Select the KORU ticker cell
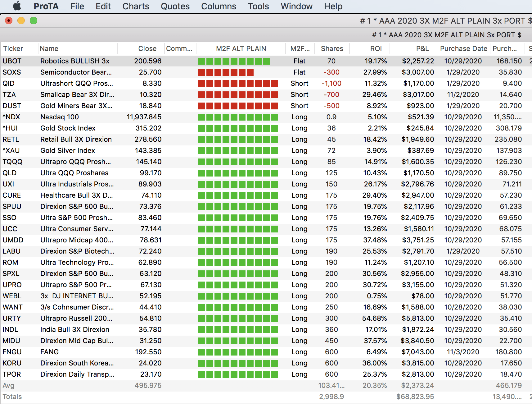This screenshot has width=532, height=404. [x=12, y=363]
